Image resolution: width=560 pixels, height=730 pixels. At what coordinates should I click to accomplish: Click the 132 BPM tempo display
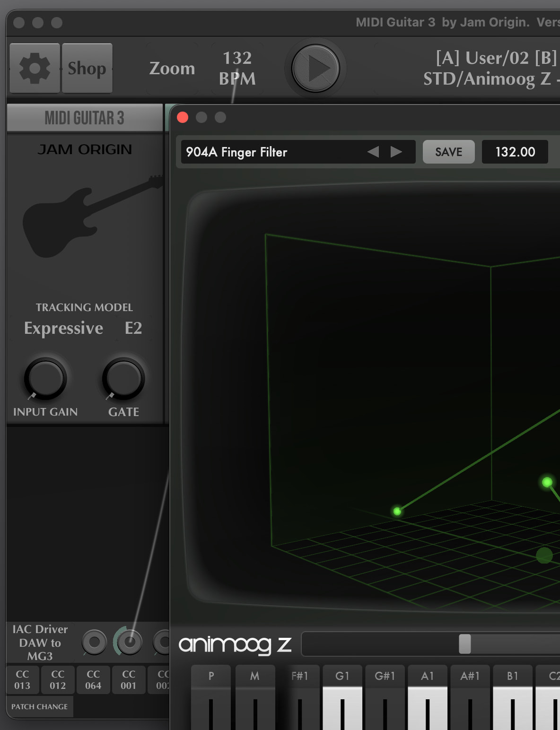(x=237, y=68)
